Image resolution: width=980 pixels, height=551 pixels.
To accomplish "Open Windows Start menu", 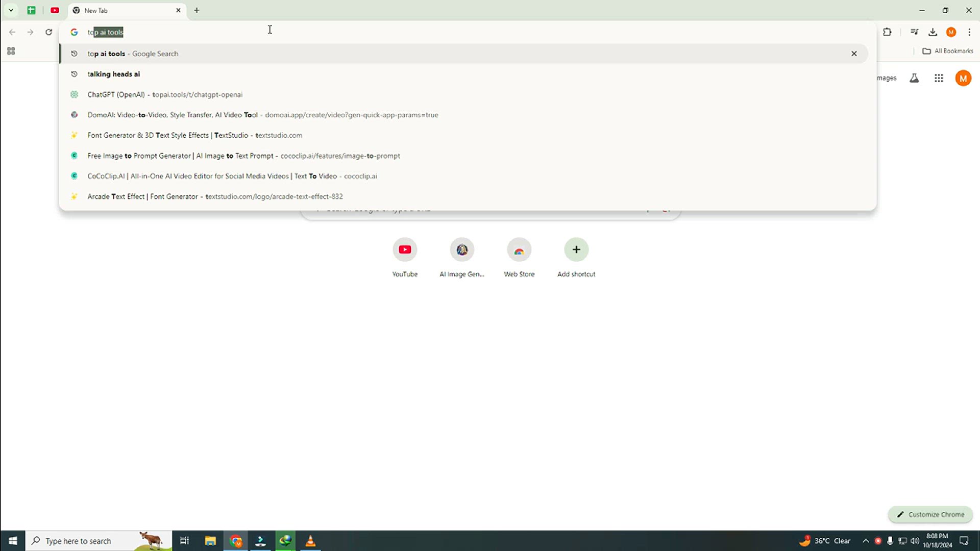I will pos(13,541).
